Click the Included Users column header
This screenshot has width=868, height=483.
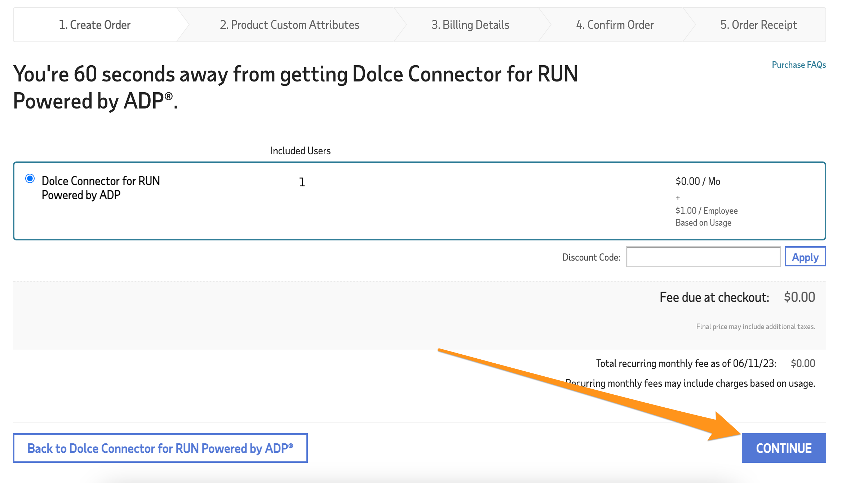[x=300, y=151]
